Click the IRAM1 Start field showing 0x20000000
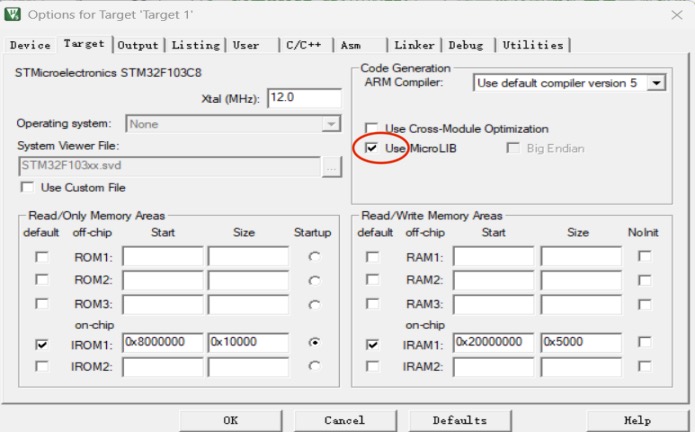Image resolution: width=695 pixels, height=433 pixels. pos(493,343)
